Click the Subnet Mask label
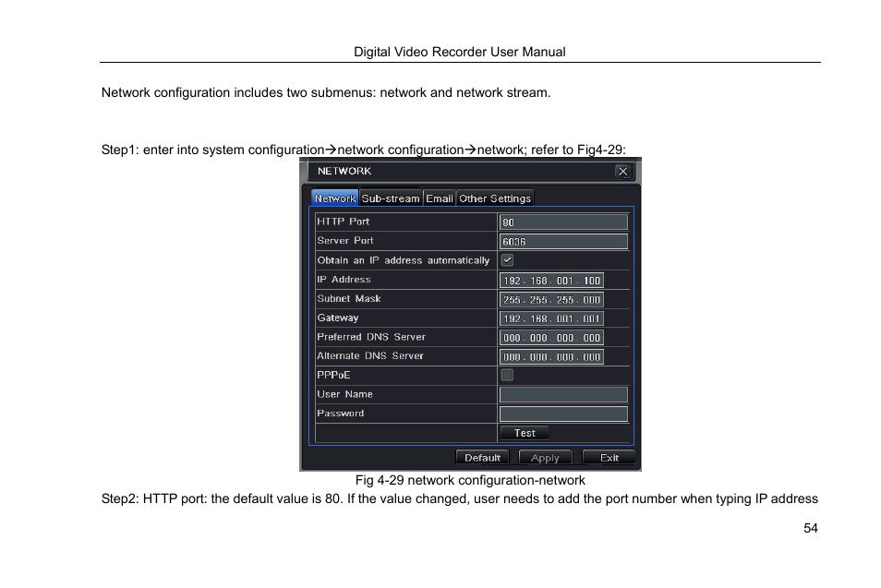Viewport: 881px width, 588px height. pos(349,298)
